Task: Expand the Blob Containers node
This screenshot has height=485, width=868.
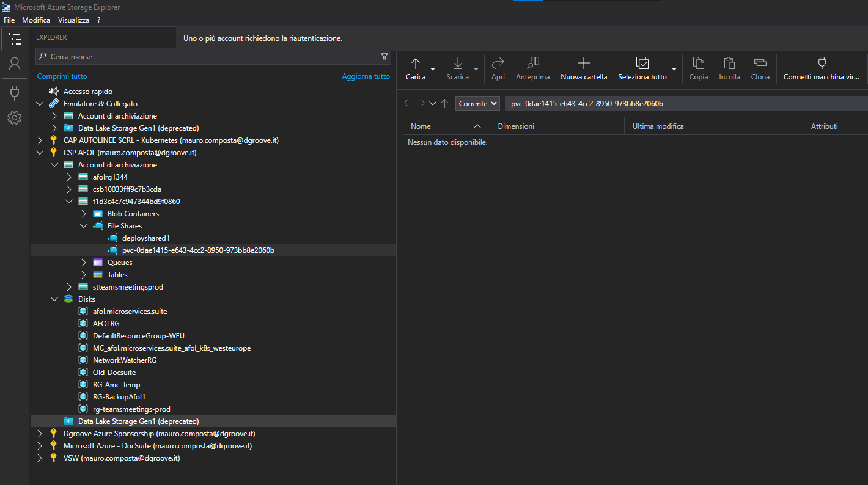Action: tap(84, 213)
